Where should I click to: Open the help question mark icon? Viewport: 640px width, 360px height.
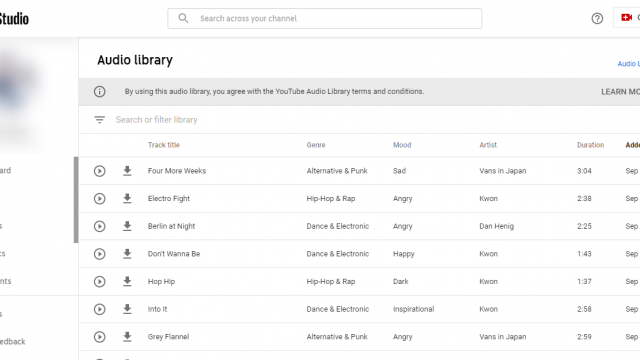tap(597, 18)
